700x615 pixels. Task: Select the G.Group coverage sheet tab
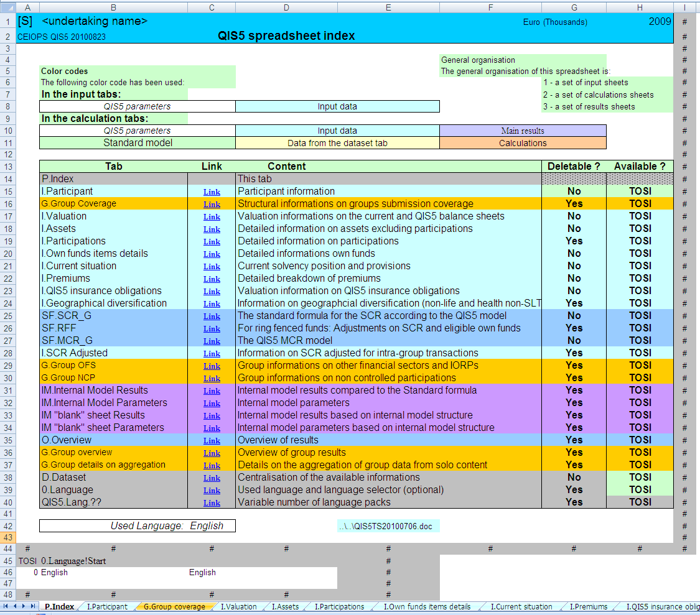coord(174,606)
